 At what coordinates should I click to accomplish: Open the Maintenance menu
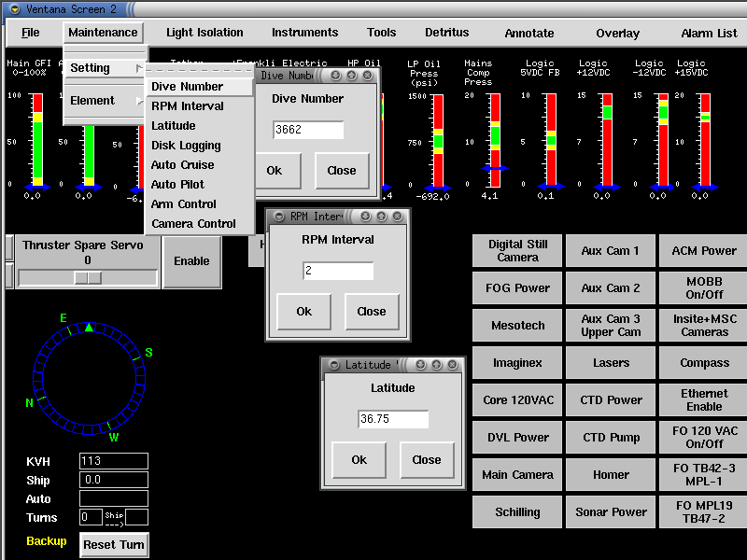point(103,33)
